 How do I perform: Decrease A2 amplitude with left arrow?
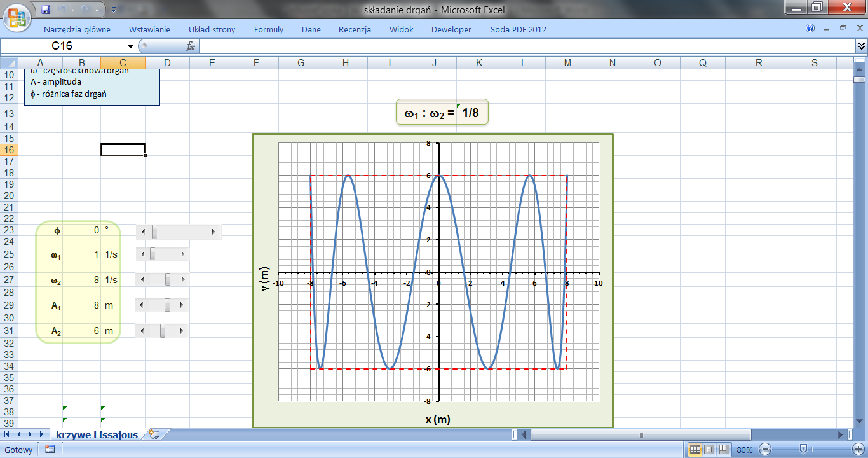coord(142,331)
